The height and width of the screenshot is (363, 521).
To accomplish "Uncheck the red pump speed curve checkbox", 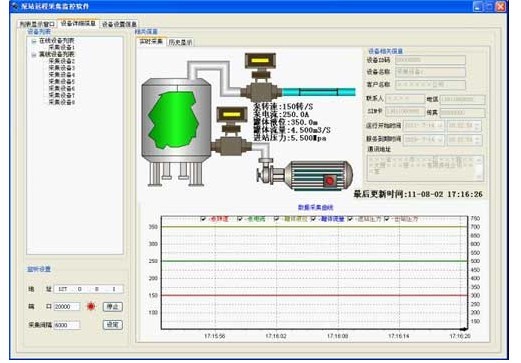I will (x=203, y=219).
